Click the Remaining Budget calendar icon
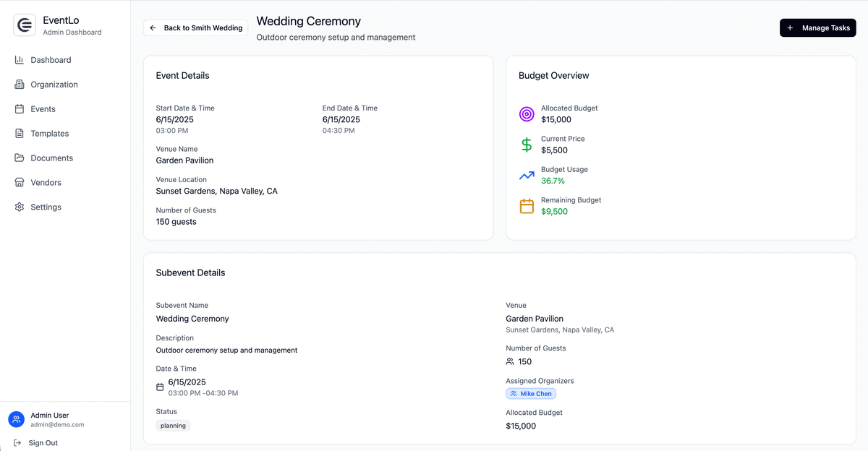Image resolution: width=868 pixels, height=451 pixels. coord(526,206)
